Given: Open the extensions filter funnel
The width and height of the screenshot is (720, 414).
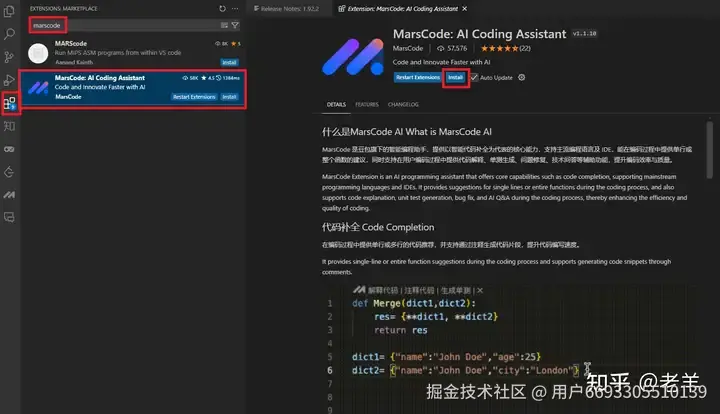Looking at the screenshot, I should click(235, 25).
